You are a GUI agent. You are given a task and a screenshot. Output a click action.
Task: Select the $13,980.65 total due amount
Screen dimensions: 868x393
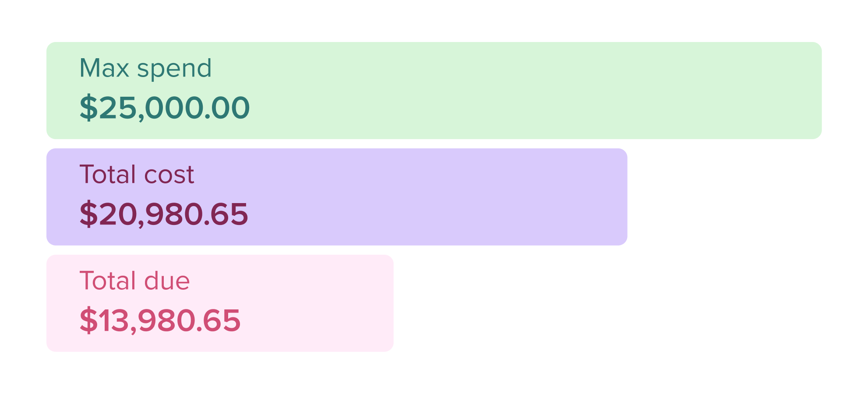[160, 320]
